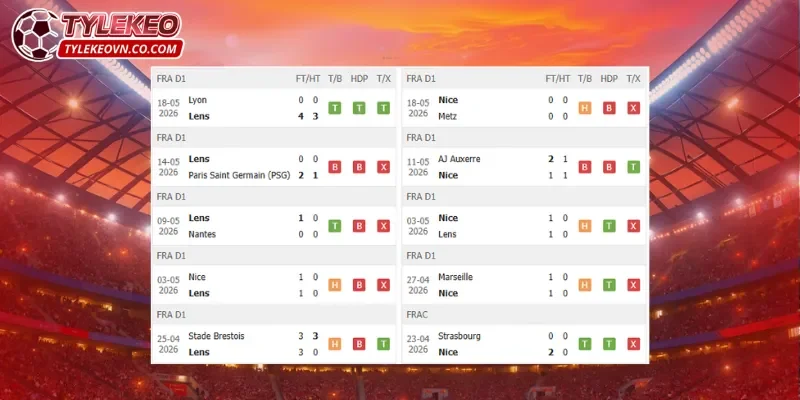The width and height of the screenshot is (800, 400).
Task: Click green HDP badge in Strasbourg row
Action: coord(609,344)
